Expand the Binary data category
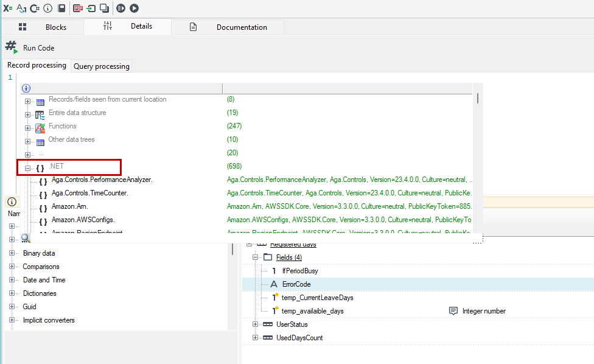This screenshot has height=364, width=594. point(12,253)
